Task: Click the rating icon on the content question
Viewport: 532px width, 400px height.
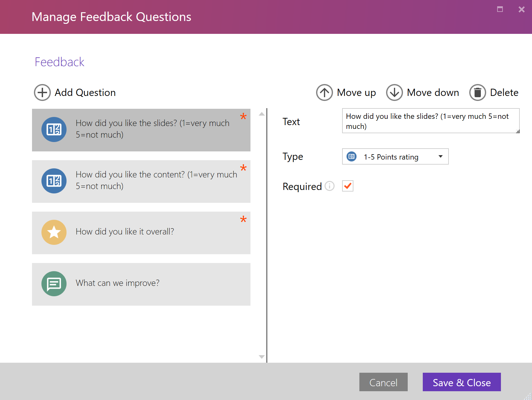Action: 54,181
